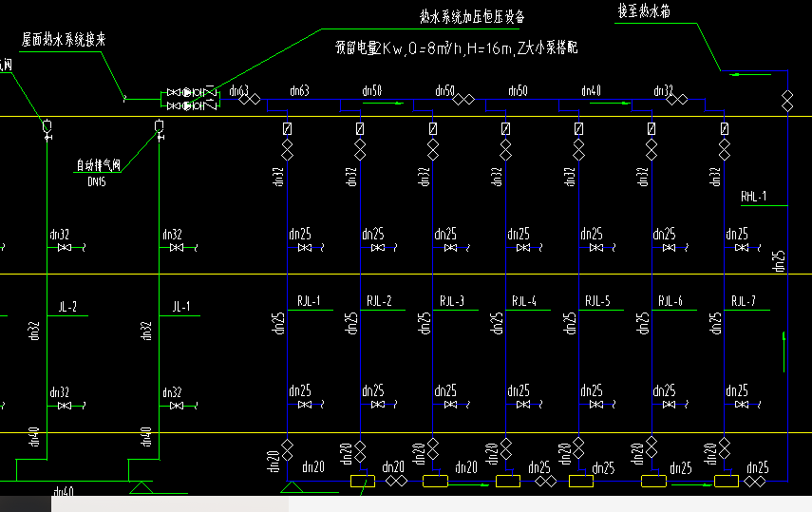Select upper dn32 branch valve on JL-2
812x512 pixels.
pos(65,248)
